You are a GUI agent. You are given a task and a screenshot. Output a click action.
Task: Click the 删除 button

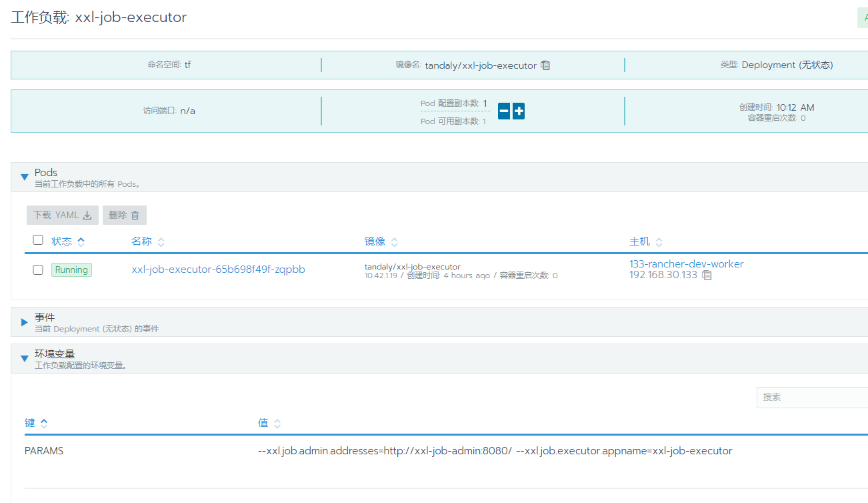[x=125, y=215]
